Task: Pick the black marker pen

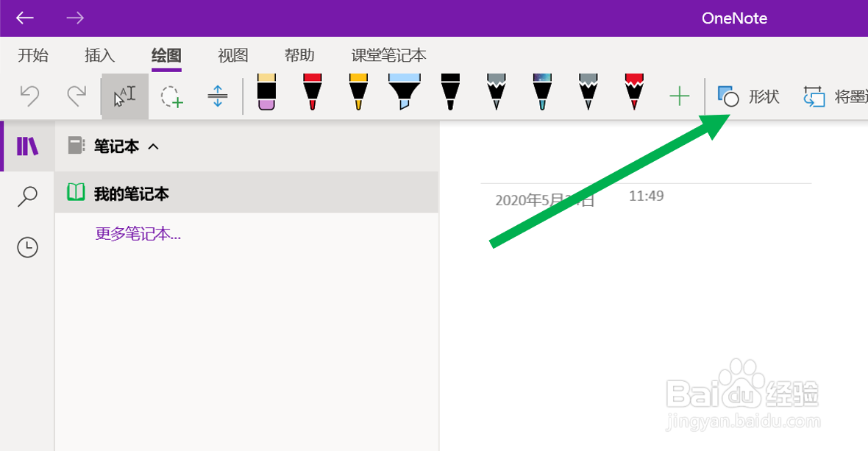Action: (450, 93)
